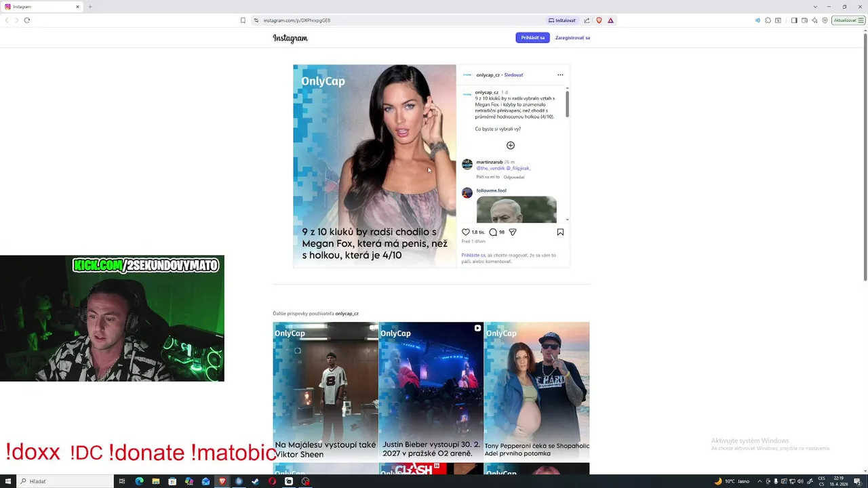The image size is (868, 488).
Task: Click the Windows search box Hľadať
Action: coord(64,481)
